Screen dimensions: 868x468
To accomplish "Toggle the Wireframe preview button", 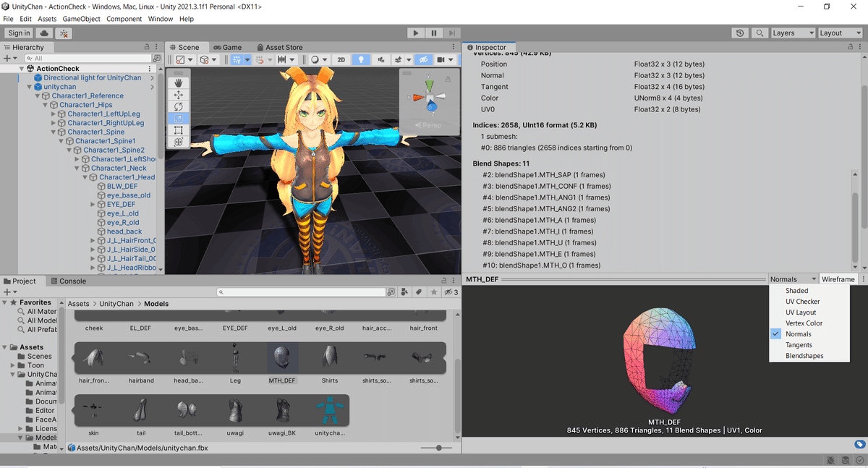I will [838, 279].
